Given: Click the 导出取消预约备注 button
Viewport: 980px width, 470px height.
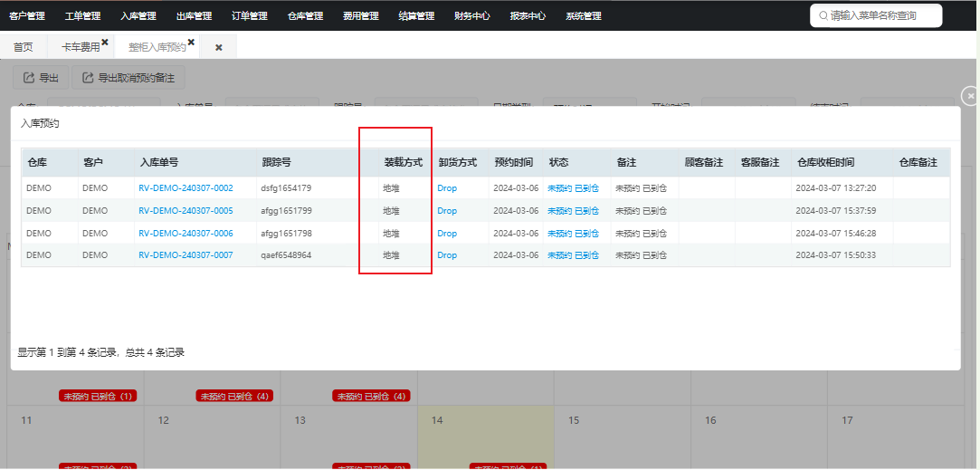Looking at the screenshot, I should click(128, 78).
